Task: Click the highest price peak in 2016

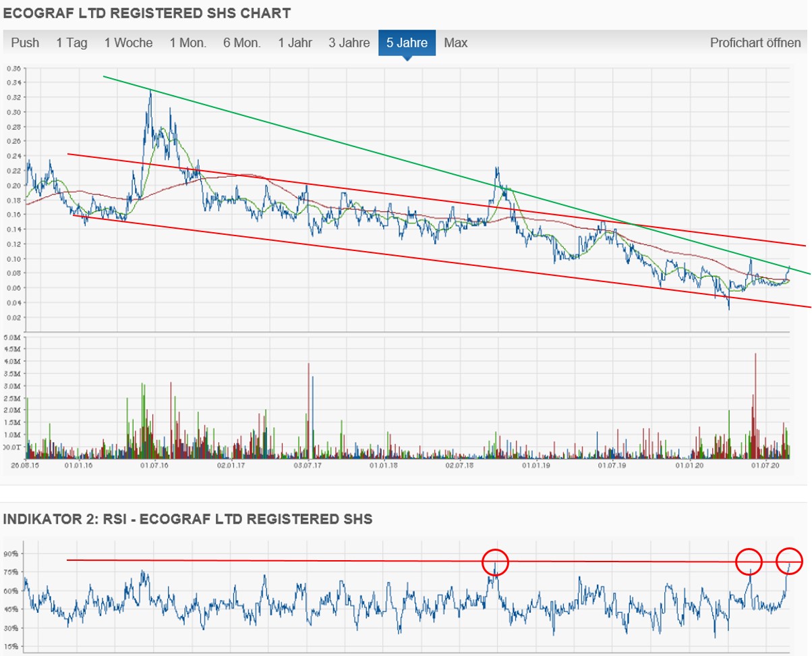Action: pyautogui.click(x=150, y=91)
